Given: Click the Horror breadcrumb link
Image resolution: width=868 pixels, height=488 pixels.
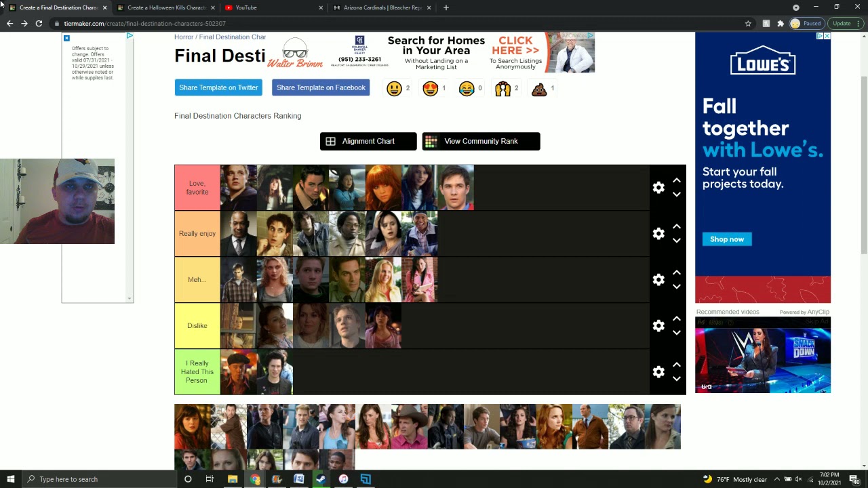Looking at the screenshot, I should click(184, 37).
